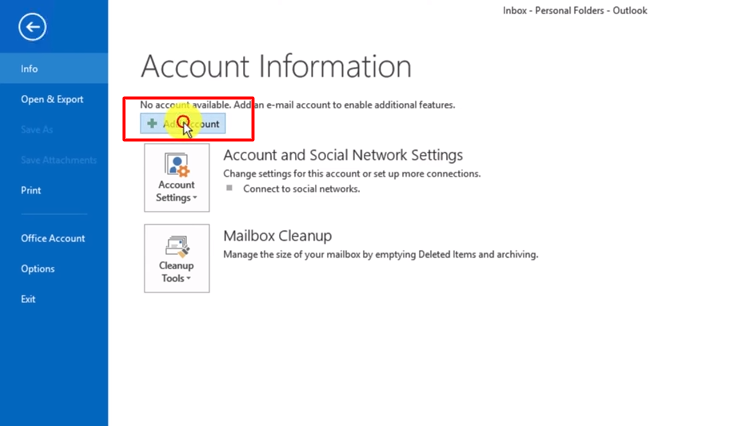This screenshot has height=426, width=743.
Task: Open the Open & Export menu item
Action: click(54, 99)
